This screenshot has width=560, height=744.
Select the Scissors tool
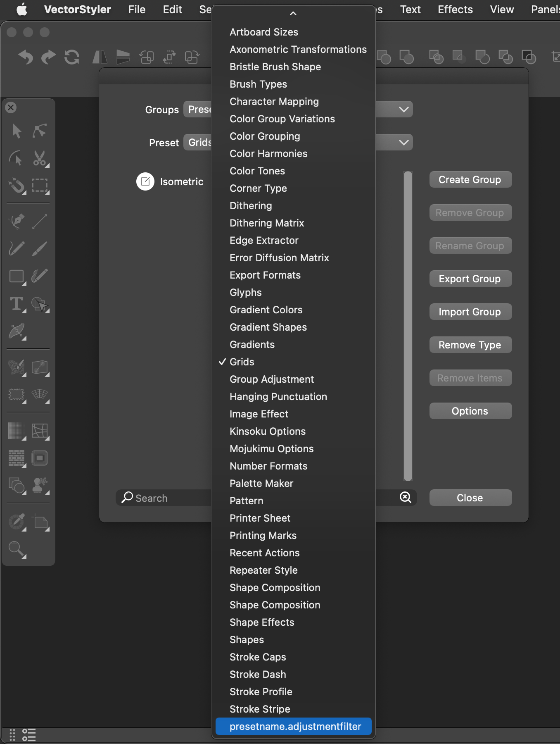click(40, 158)
